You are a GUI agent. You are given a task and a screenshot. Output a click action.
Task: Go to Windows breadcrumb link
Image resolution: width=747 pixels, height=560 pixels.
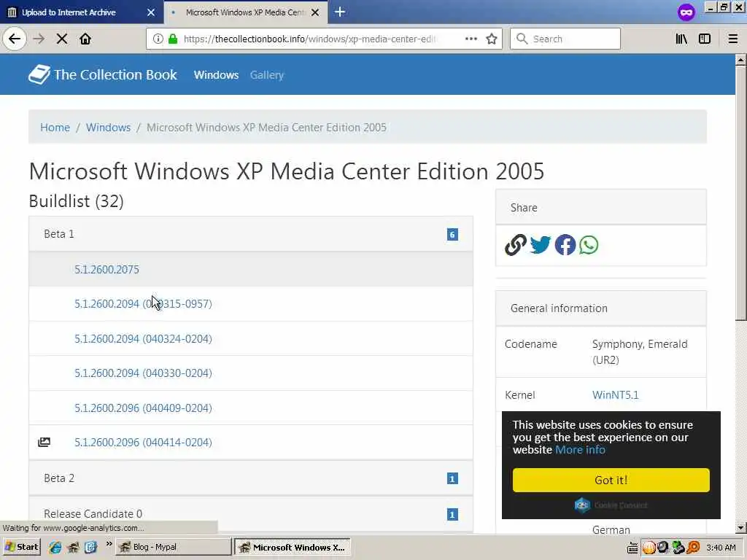coord(108,127)
